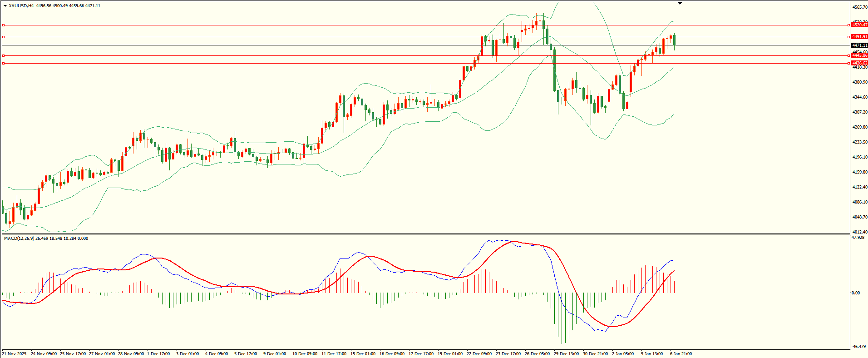Click the 21 Nov 2025 date label

pos(14,353)
